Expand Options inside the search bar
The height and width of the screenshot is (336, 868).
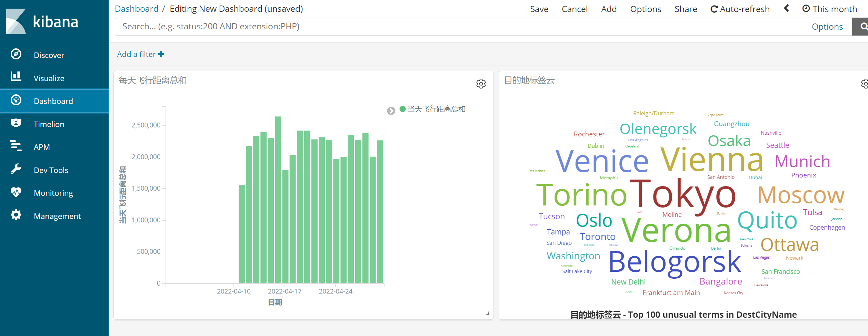827,27
